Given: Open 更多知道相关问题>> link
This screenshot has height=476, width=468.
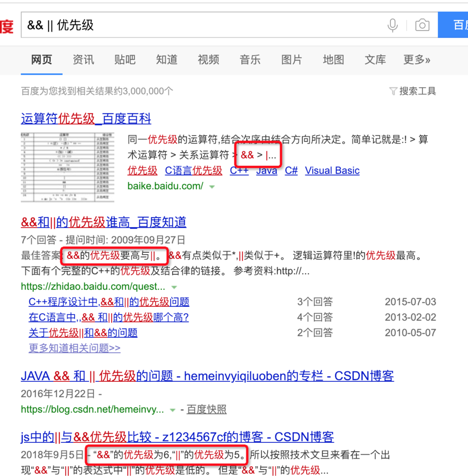Looking at the screenshot, I should (x=75, y=348).
